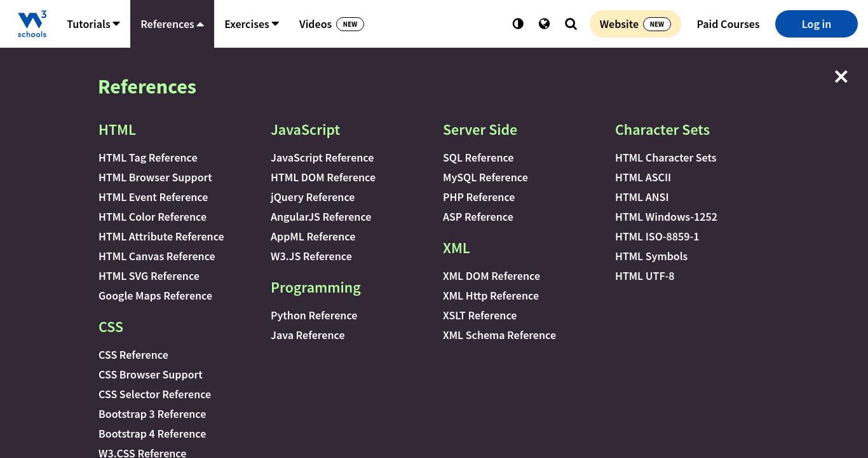Click the CSS section heading
This screenshot has width=868, height=458.
coord(111,327)
